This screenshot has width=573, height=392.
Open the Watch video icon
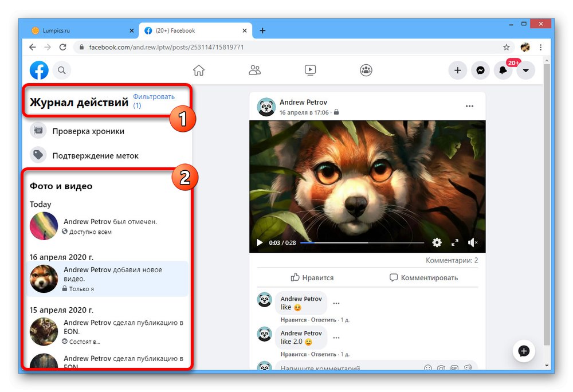pos(310,70)
